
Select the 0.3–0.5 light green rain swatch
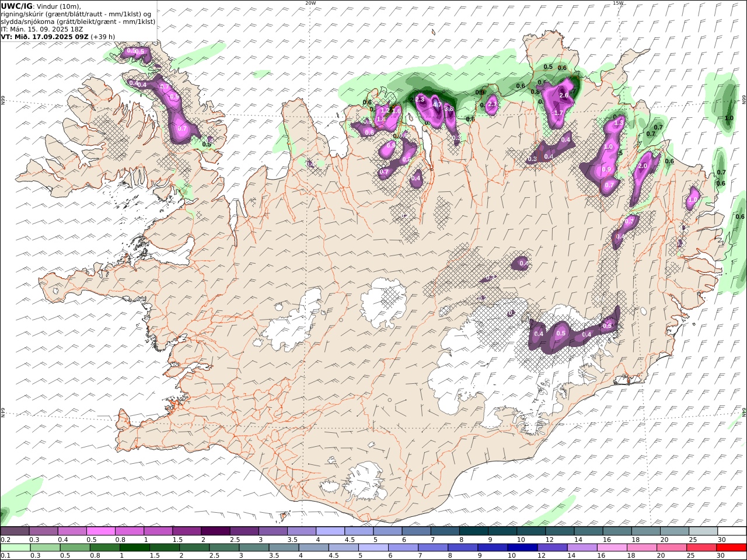coord(45,548)
